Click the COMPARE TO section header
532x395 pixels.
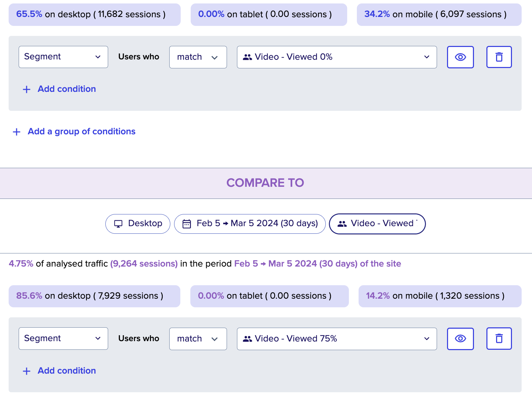[265, 183]
